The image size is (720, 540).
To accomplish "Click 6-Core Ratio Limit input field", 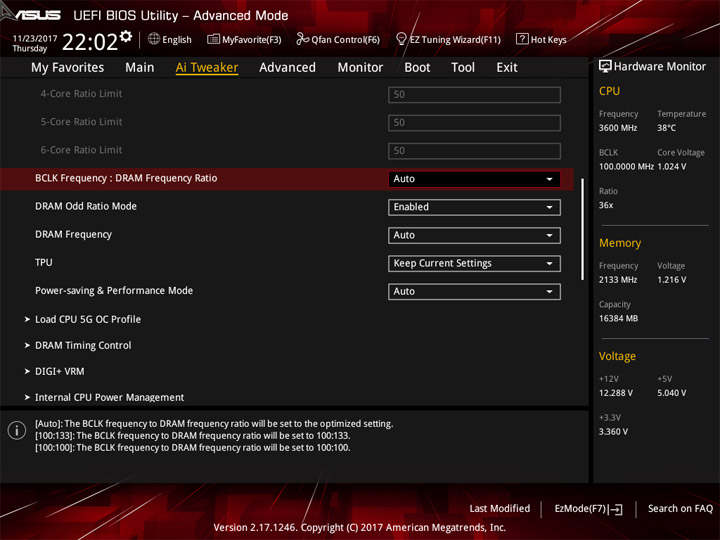I will pyautogui.click(x=474, y=151).
